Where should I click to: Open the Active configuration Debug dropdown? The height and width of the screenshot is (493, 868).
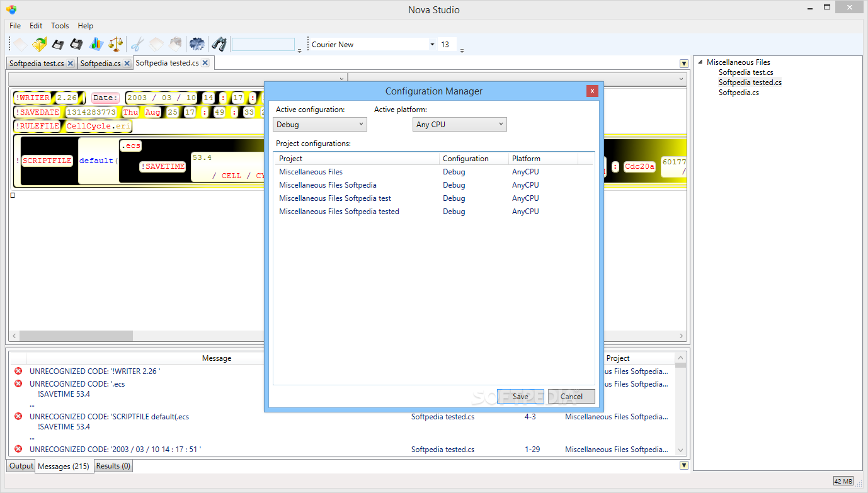[x=320, y=124]
